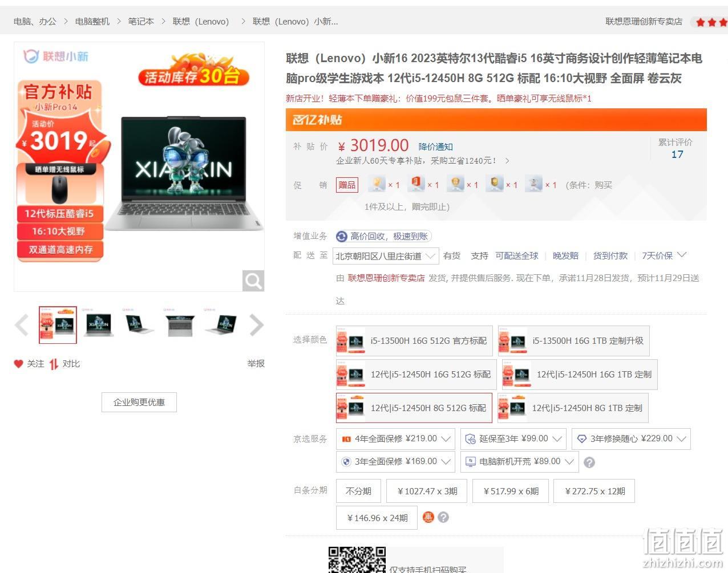Open the 晚发赔 service link
Image resolution: width=728 pixels, height=573 pixels.
pyautogui.click(x=565, y=255)
